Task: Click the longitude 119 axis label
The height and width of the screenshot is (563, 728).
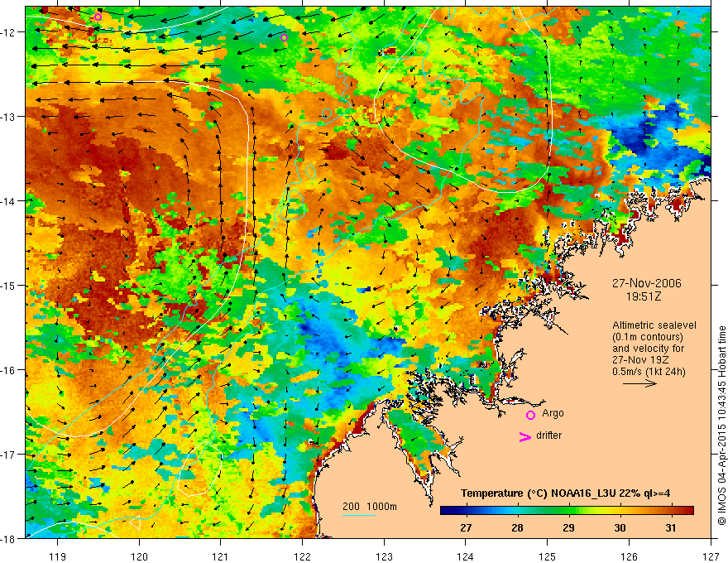Action: point(58,556)
